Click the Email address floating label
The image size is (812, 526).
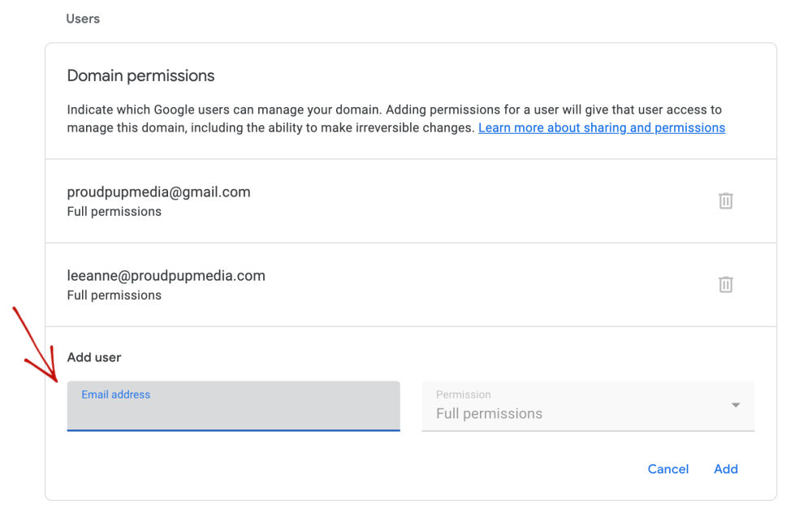[115, 394]
